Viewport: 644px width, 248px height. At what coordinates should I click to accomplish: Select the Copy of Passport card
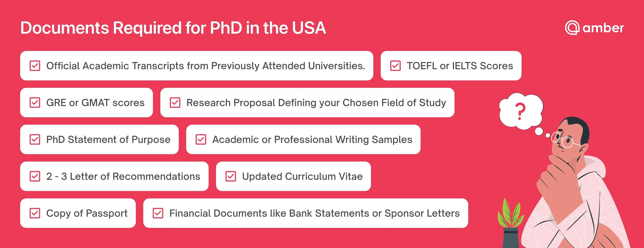point(78,213)
